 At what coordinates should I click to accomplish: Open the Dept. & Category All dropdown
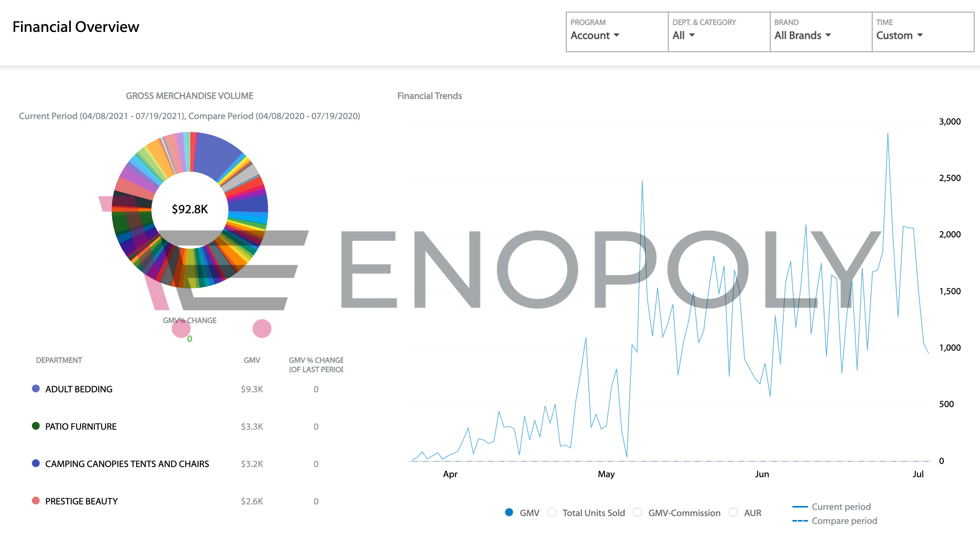719,32
